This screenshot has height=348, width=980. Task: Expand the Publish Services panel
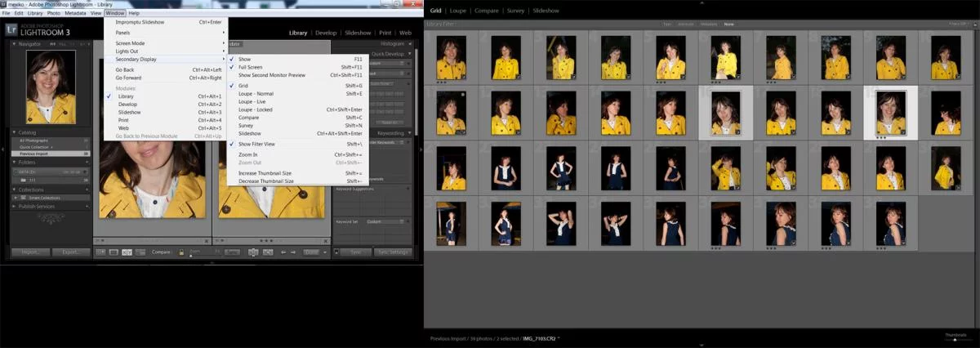click(x=14, y=206)
